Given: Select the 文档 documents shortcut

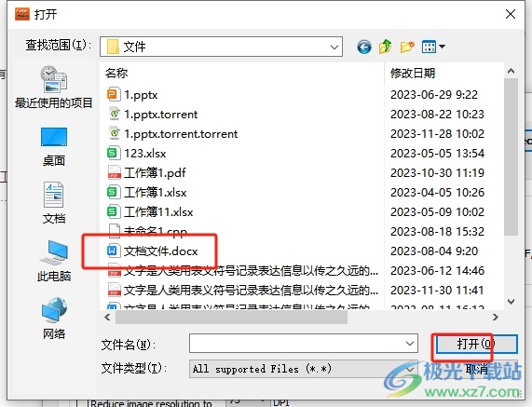Looking at the screenshot, I should [x=54, y=203].
